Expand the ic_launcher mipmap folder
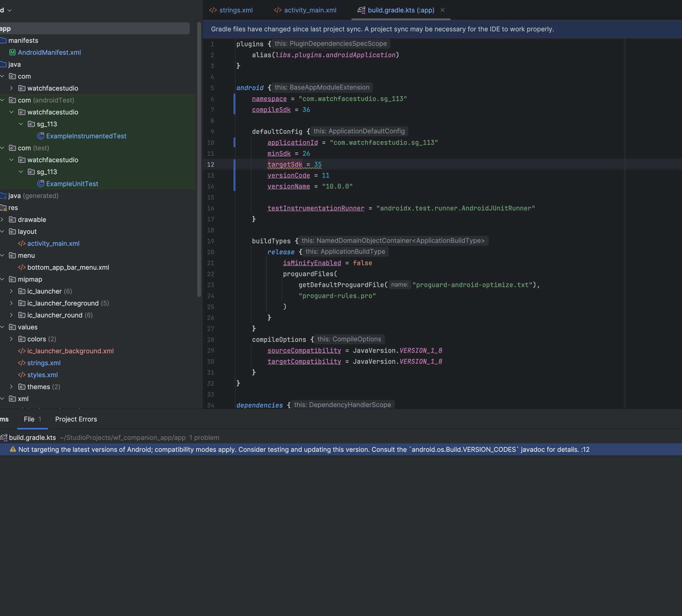Screen dimensions: 682x616 pyautogui.click(x=11, y=291)
